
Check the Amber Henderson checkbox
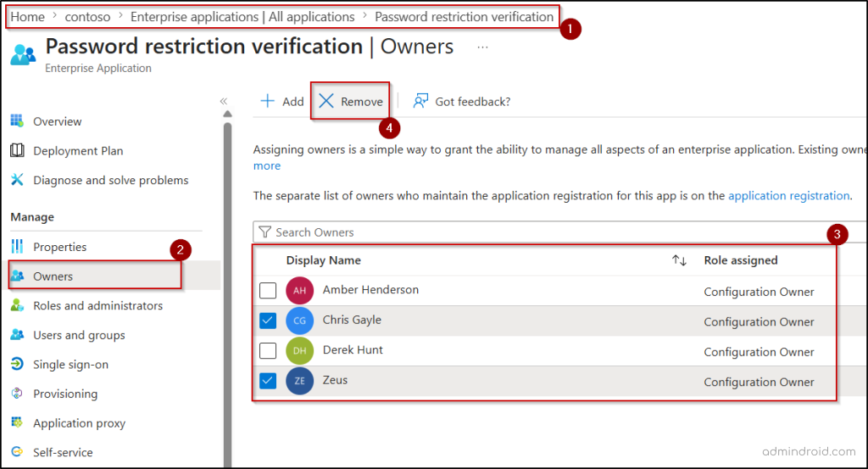(268, 290)
